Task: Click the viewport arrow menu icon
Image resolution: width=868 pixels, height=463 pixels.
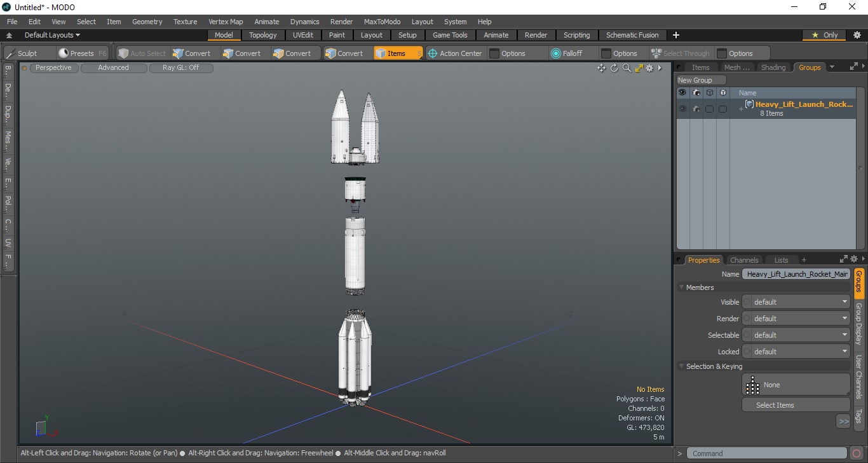Action: pyautogui.click(x=660, y=68)
